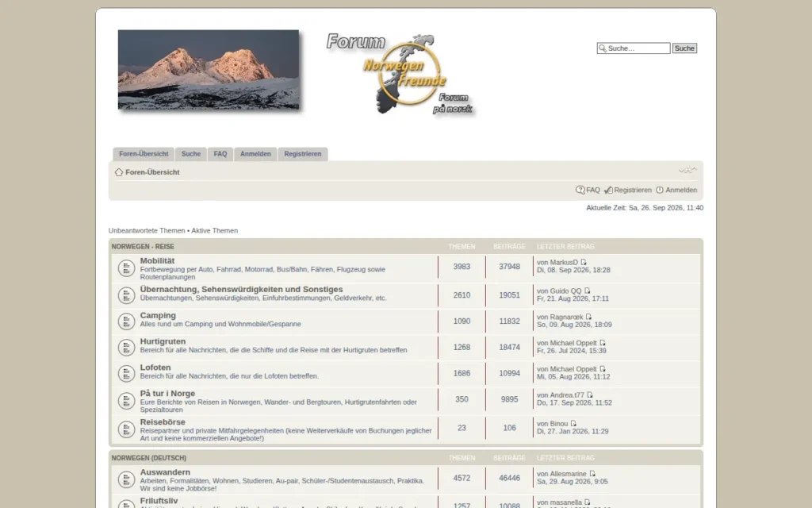View latest post icon by MarkusD
This screenshot has height=508, width=812.
point(584,262)
